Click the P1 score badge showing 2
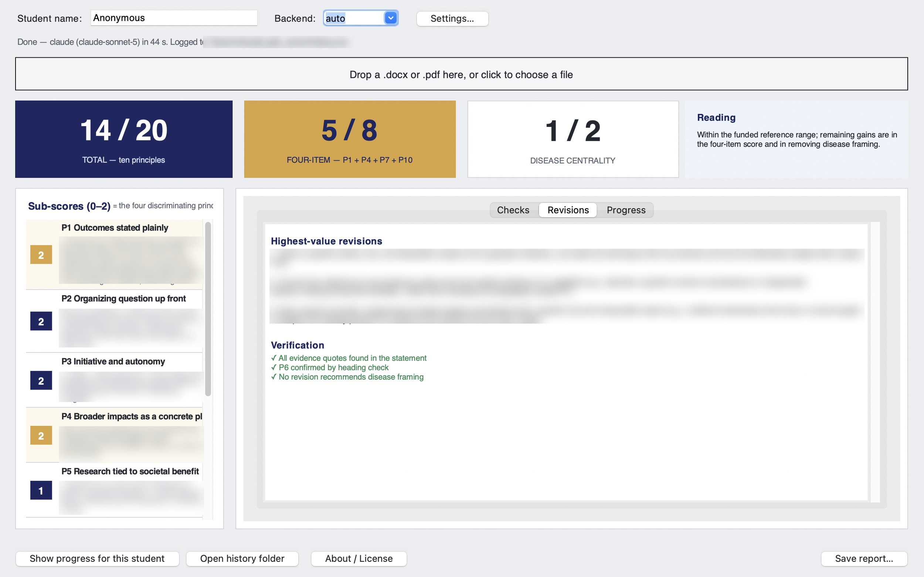 click(41, 254)
